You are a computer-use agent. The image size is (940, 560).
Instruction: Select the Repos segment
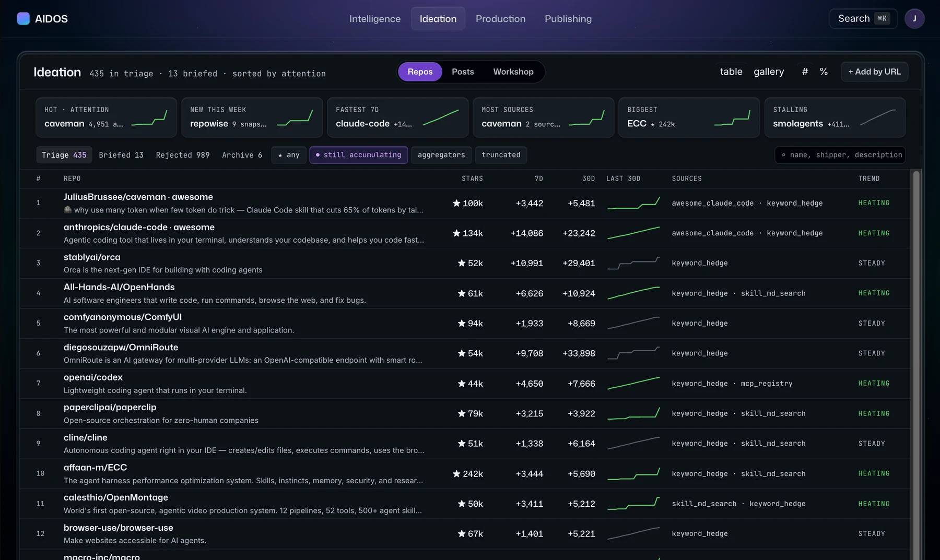pyautogui.click(x=420, y=72)
